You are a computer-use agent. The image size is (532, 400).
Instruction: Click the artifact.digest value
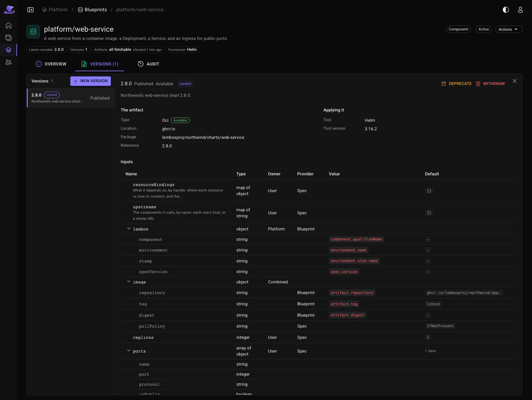click(347, 315)
